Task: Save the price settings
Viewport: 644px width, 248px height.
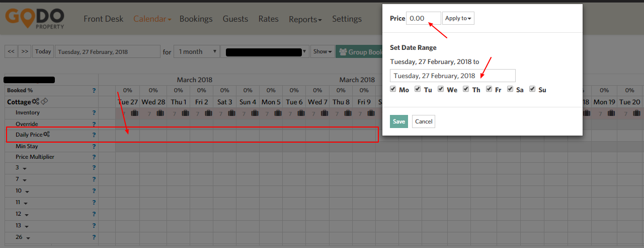Action: pos(399,121)
